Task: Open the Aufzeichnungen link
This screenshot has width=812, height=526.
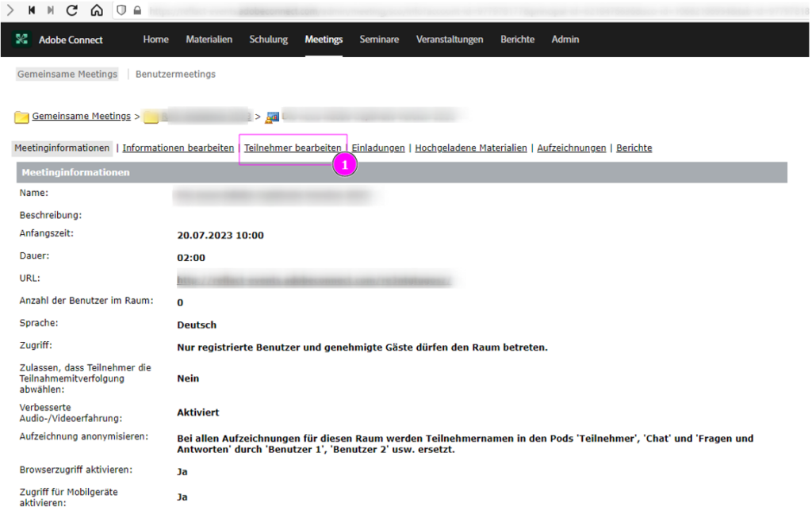Action: (571, 148)
